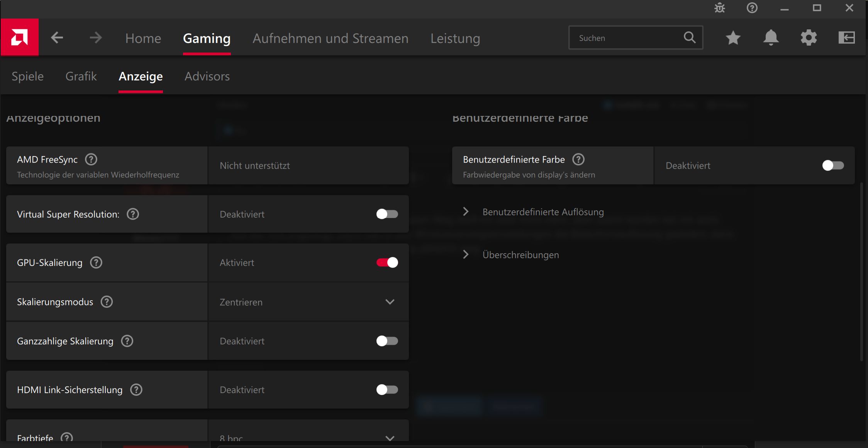Click the AMD logo home icon
The image size is (868, 448).
(20, 37)
